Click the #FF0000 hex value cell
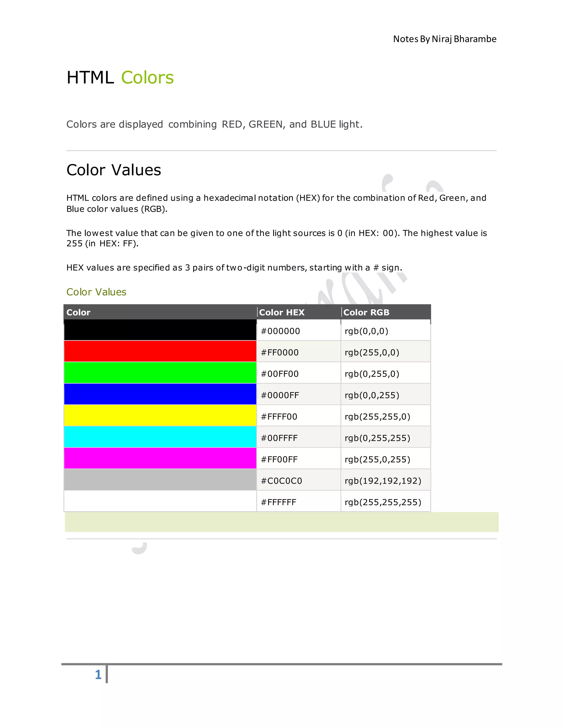This screenshot has width=563, height=728. pos(280,352)
